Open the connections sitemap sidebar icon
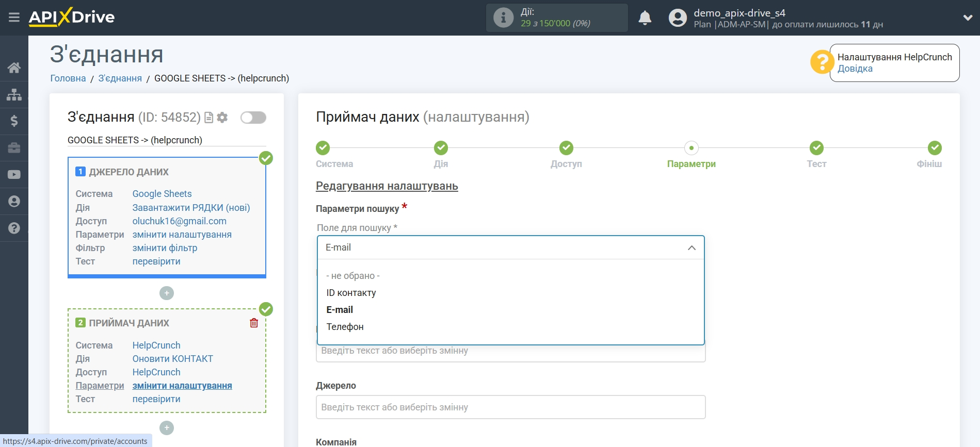 point(14,94)
